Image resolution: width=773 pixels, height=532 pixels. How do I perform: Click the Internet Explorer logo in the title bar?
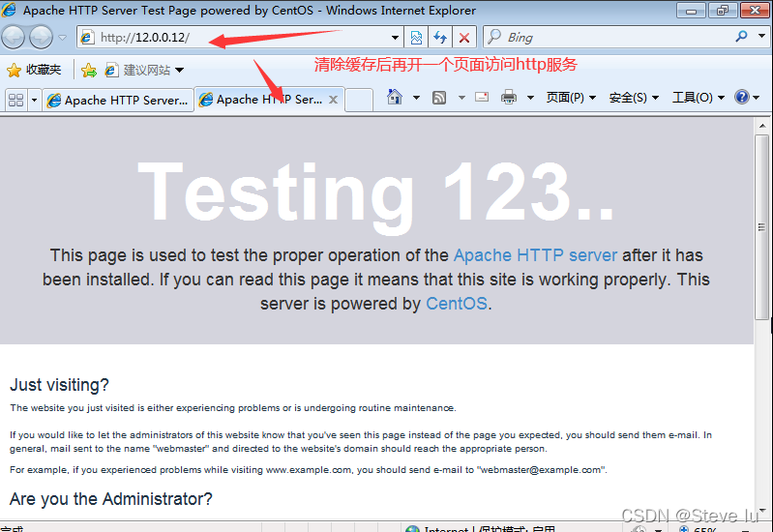point(9,10)
